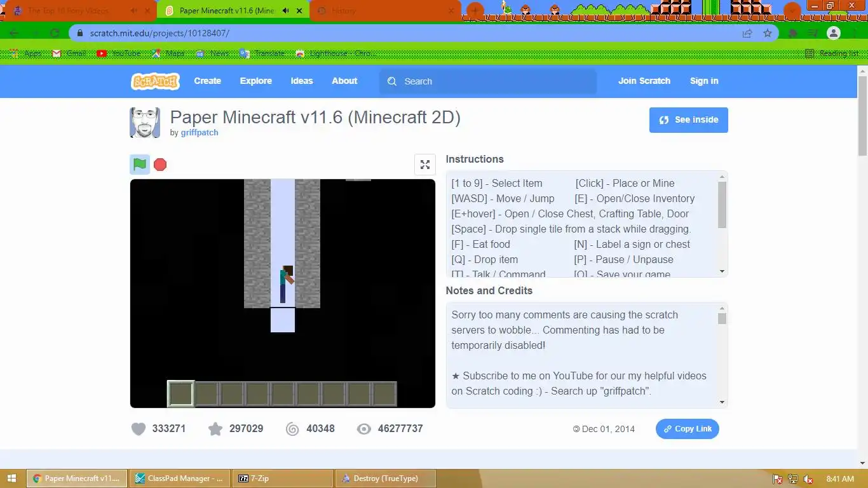
Task: Click the star favorite icon
Action: pyautogui.click(x=215, y=429)
